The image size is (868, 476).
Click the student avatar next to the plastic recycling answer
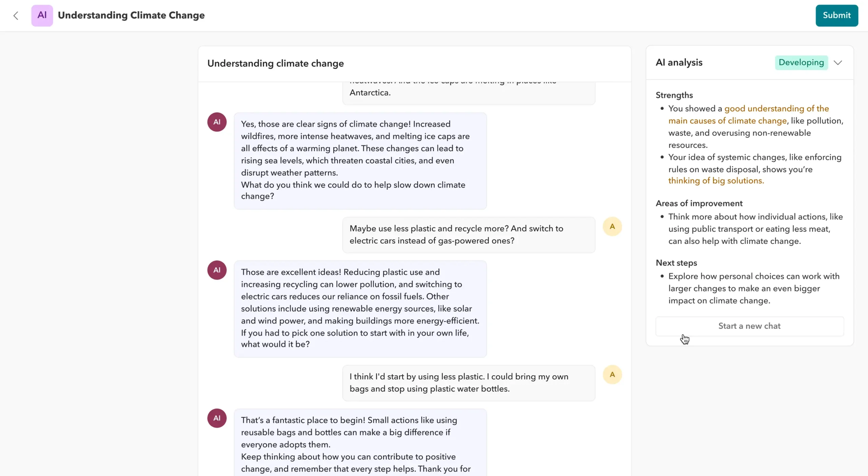612,226
